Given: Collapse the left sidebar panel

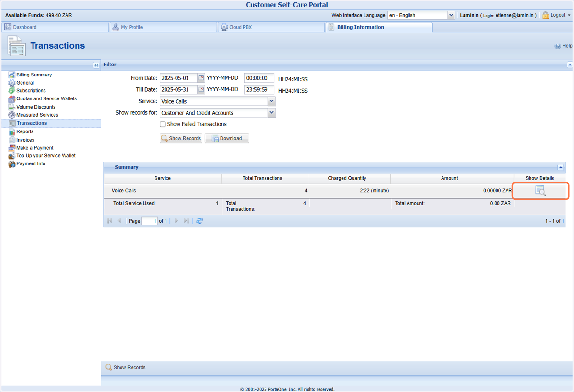Looking at the screenshot, I should click(x=96, y=65).
